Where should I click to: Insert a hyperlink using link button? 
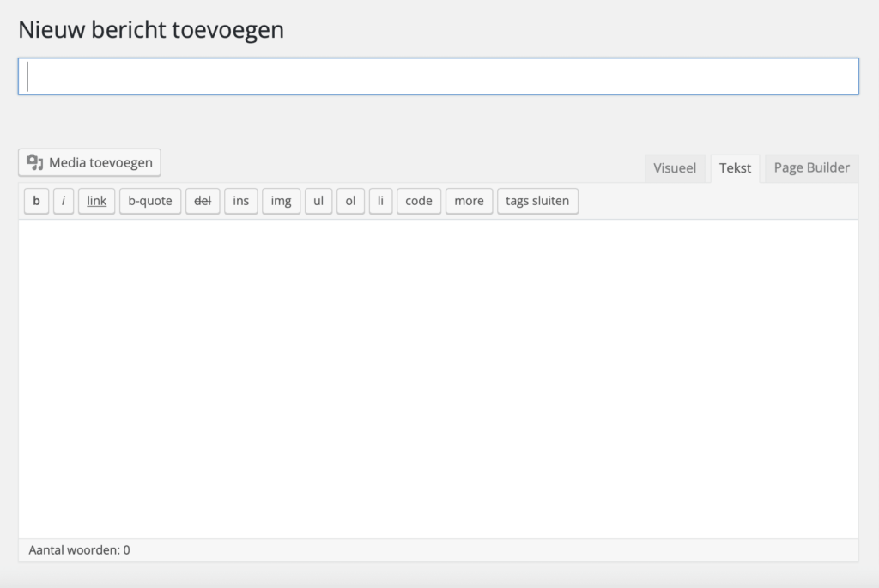96,201
